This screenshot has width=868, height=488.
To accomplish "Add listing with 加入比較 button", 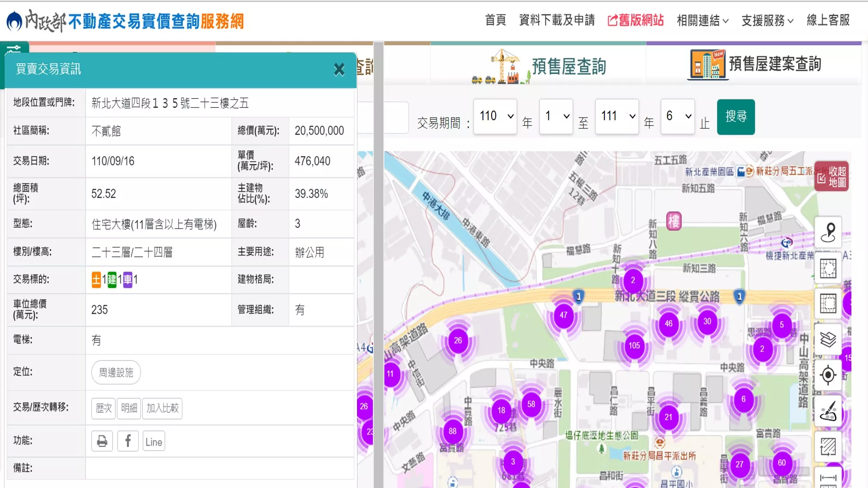I will (163, 408).
